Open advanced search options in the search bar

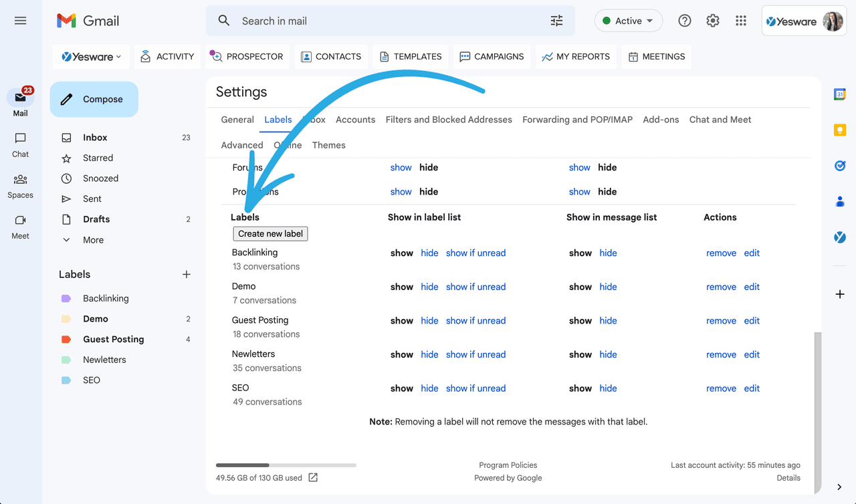tap(556, 21)
